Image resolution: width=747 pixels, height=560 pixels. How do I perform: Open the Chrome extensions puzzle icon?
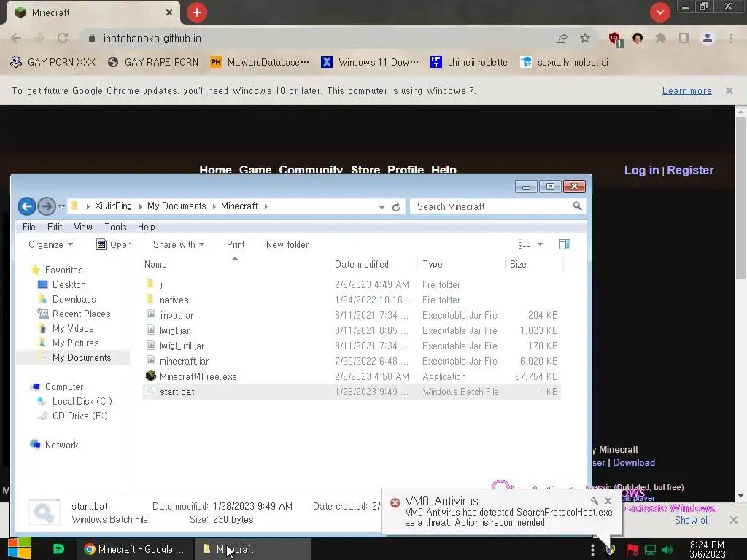660,39
